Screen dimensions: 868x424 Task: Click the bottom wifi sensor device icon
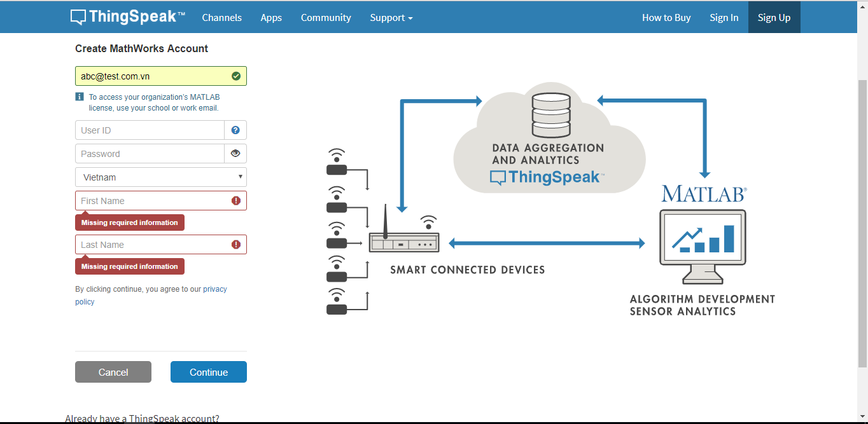pyautogui.click(x=337, y=301)
